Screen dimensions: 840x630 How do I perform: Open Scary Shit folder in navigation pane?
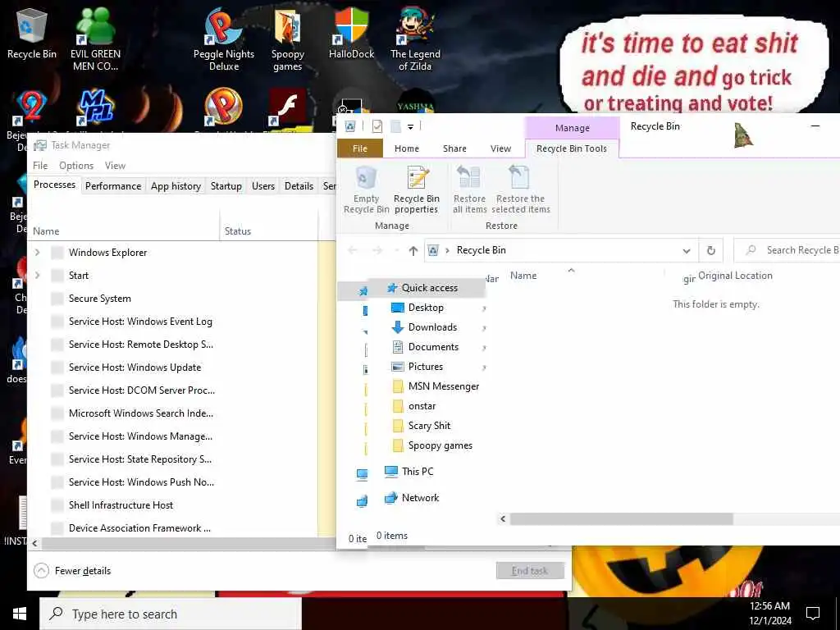(x=429, y=426)
